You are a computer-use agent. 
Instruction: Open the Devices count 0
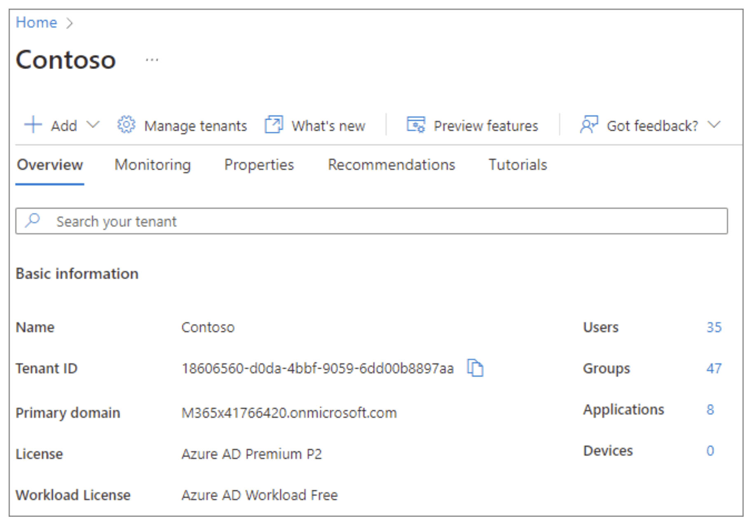[710, 451]
